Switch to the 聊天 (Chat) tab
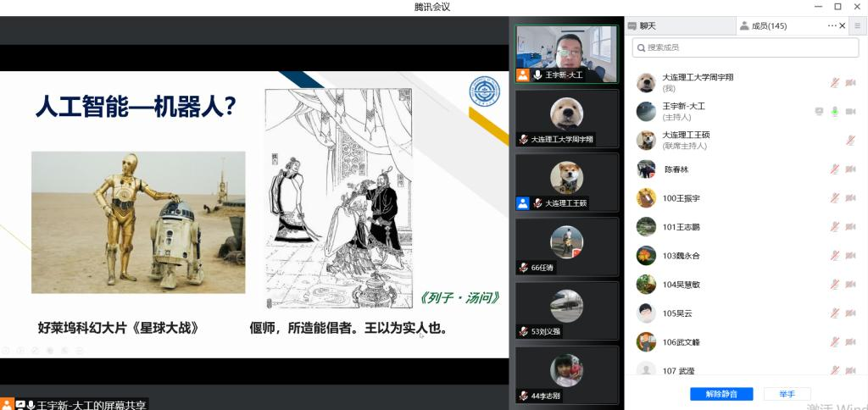Screen dimensions: 868x410 click(647, 26)
